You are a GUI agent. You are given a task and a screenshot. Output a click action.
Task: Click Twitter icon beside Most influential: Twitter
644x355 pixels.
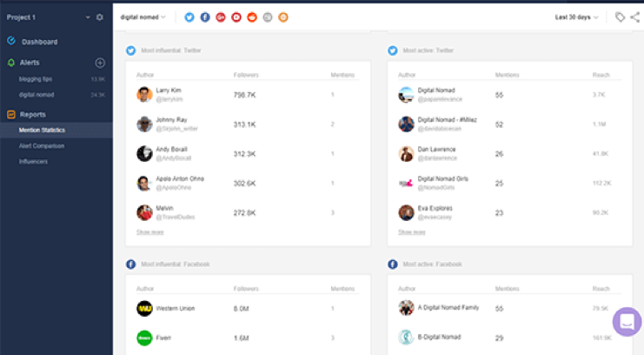pos(131,50)
